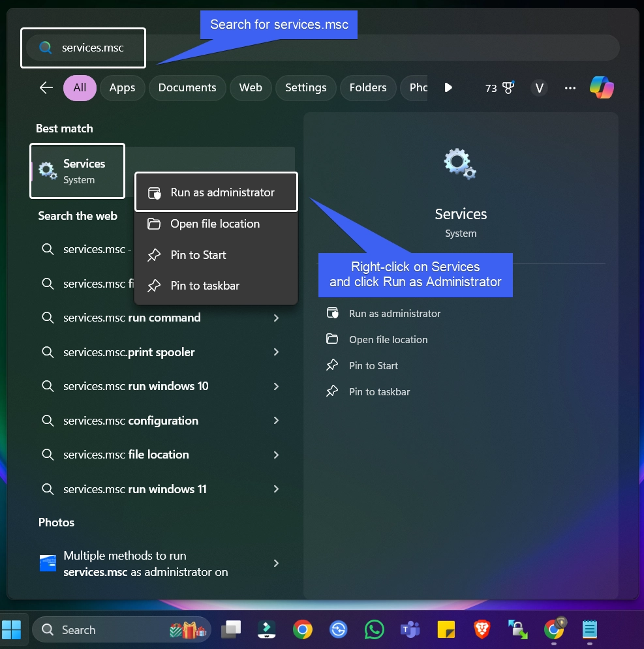644x649 pixels.
Task: Open Notepad from the taskbar
Action: pos(589,629)
